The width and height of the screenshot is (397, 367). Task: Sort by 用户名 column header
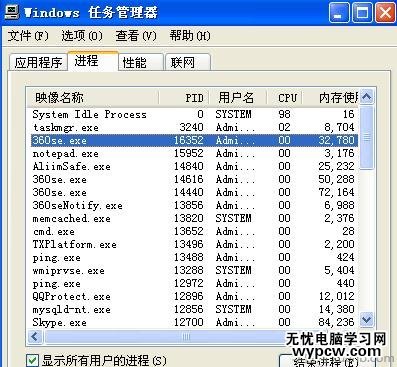tap(238, 98)
